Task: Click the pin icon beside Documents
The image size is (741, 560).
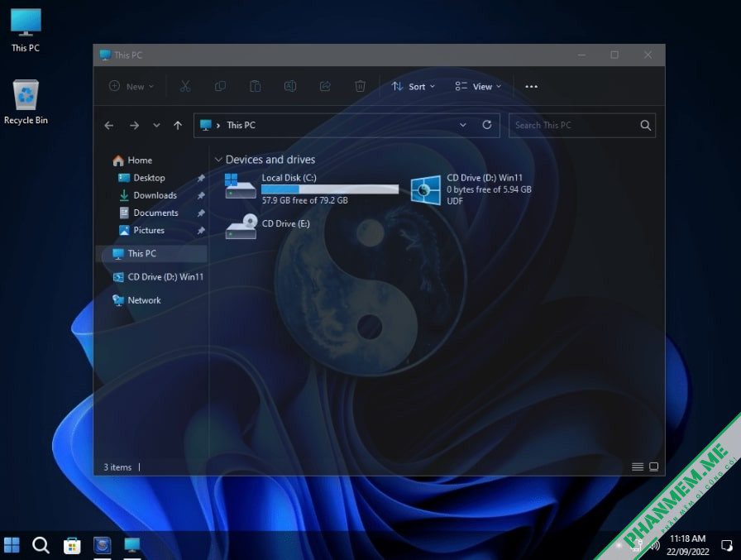Action: pyautogui.click(x=201, y=213)
